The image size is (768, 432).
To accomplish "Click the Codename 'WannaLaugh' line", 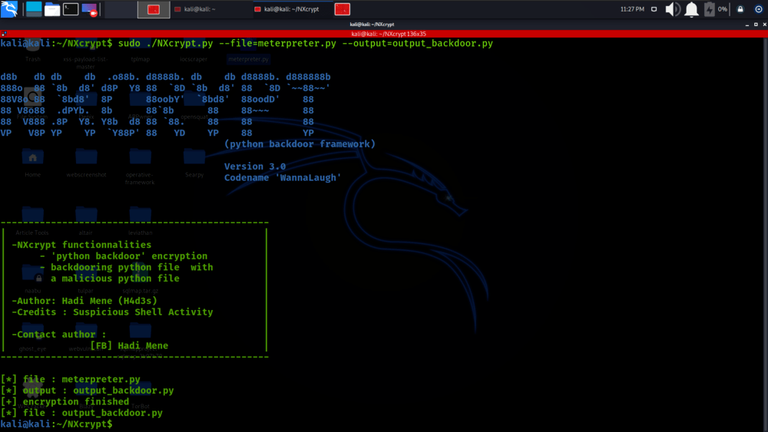I will 283,178.
